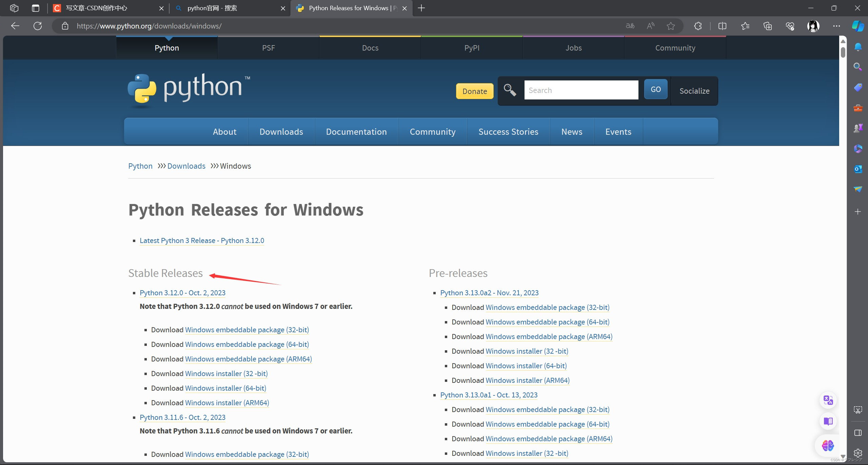Click the read aloud icon in address bar
This screenshot has height=465, width=868.
coord(650,26)
